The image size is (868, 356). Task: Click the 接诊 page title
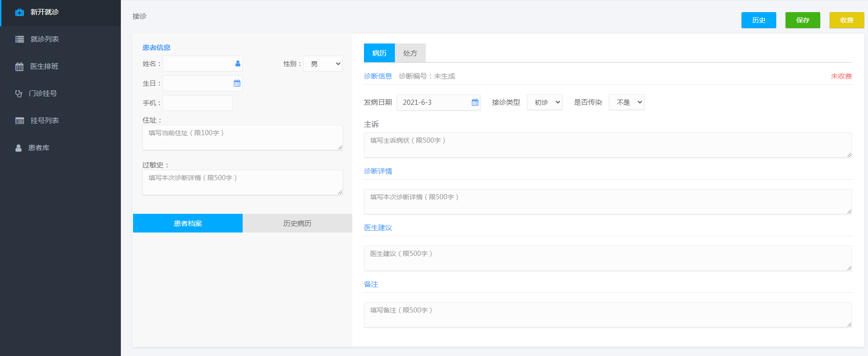(x=140, y=16)
